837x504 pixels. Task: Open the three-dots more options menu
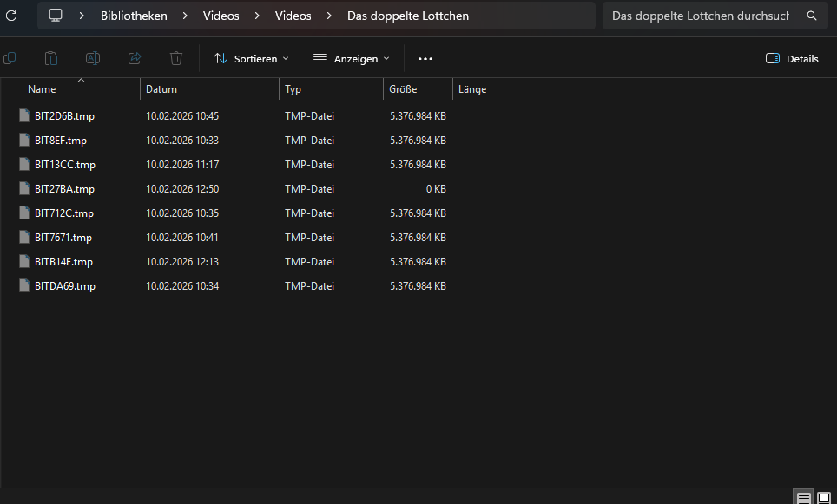pyautogui.click(x=425, y=59)
